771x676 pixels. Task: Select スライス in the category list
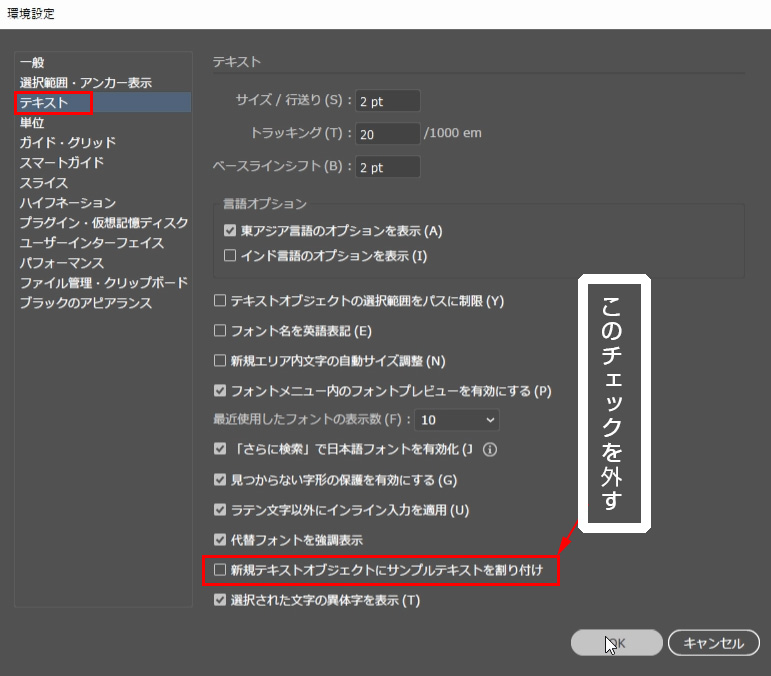44,183
